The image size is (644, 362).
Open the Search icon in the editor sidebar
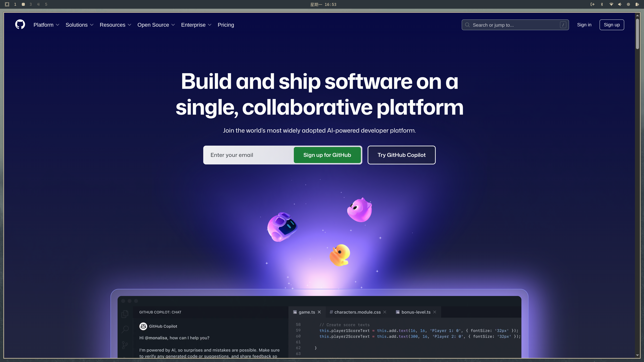tap(125, 329)
